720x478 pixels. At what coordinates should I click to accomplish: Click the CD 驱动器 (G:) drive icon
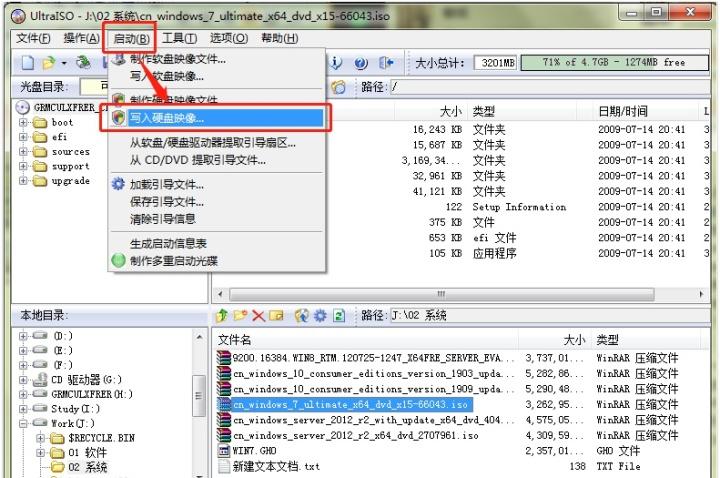point(40,379)
